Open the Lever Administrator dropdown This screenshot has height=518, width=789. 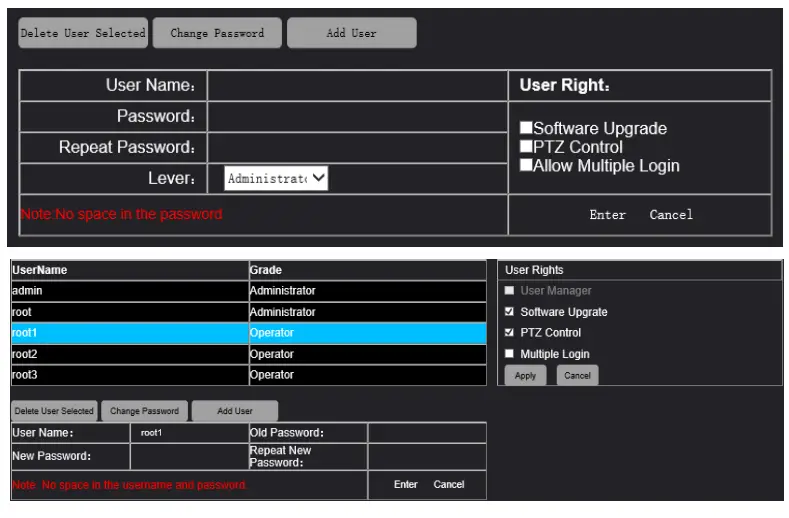pyautogui.click(x=276, y=178)
